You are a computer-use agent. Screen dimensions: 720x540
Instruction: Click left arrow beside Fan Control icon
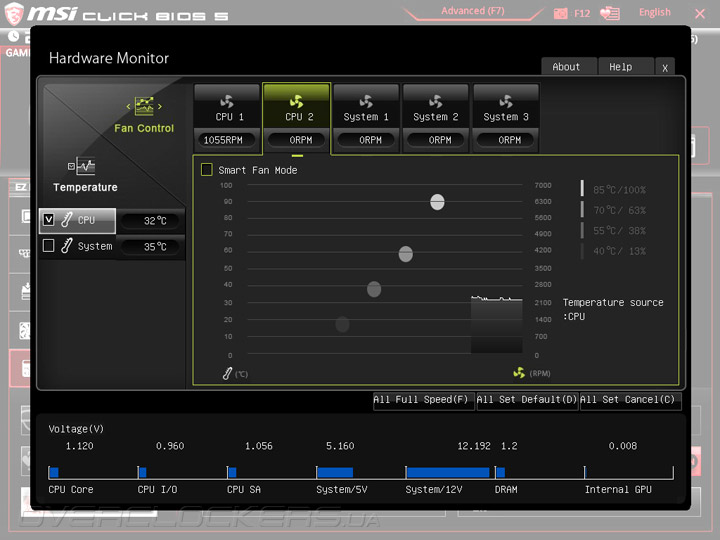pyautogui.click(x=129, y=107)
